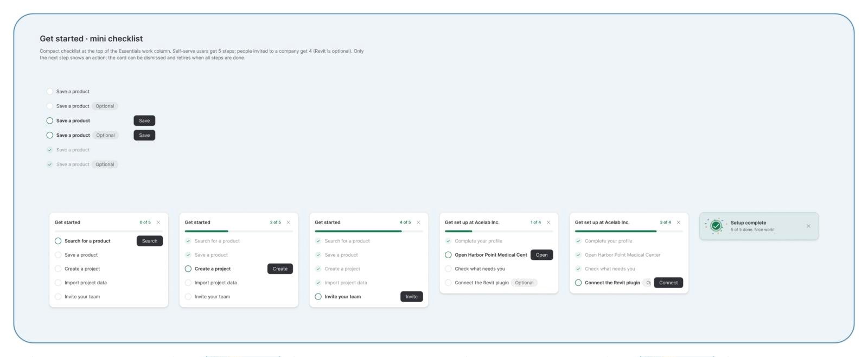Screen dimensions: 868x357
Task: Tick Connect the Revit plugin circle in 3 of 4 card
Action: 578,283
